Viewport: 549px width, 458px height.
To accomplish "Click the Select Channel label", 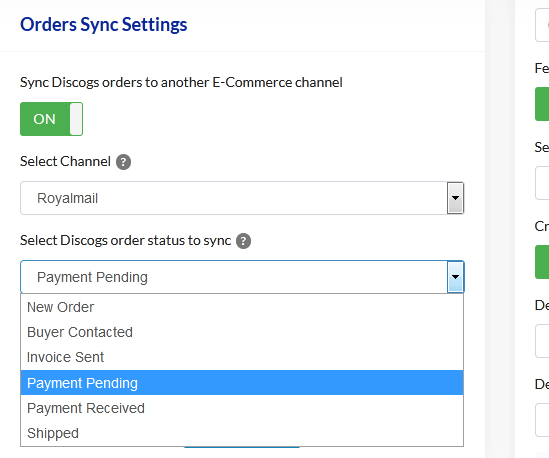I will click(x=65, y=162).
